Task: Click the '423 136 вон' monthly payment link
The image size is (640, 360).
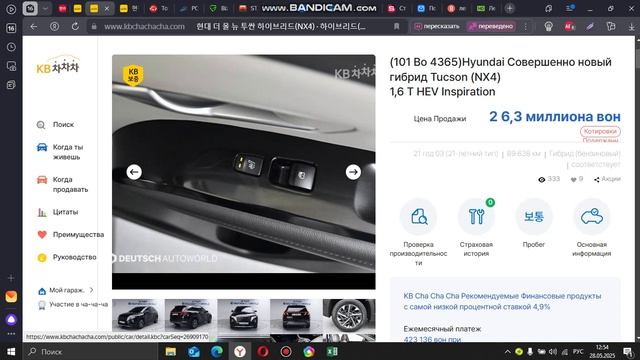Action: pos(432,339)
